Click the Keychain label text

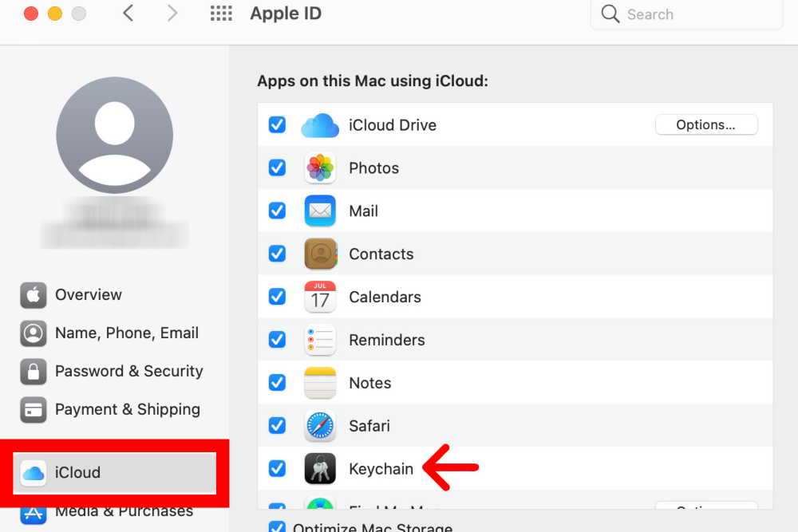coord(381,469)
